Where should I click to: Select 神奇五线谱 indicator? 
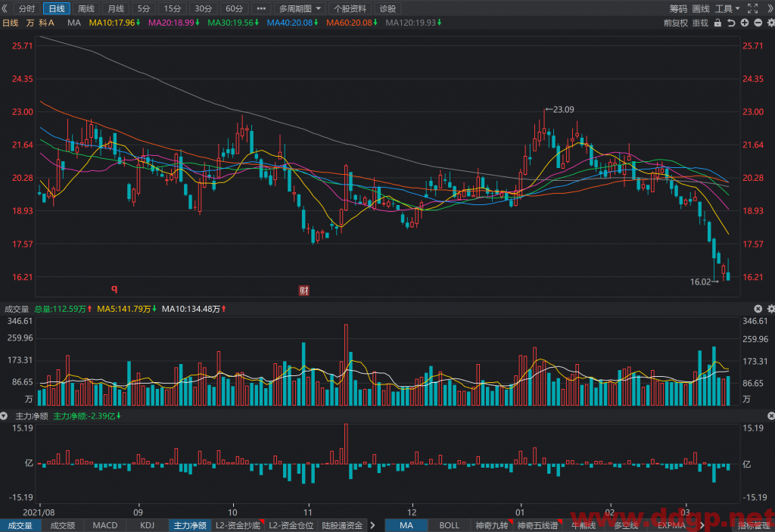(538, 525)
